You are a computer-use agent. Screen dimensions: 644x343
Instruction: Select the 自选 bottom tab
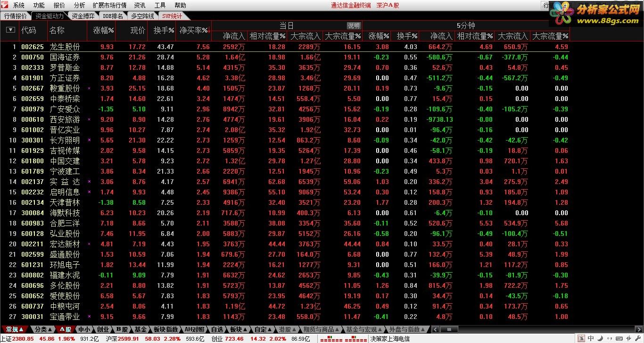point(217,329)
